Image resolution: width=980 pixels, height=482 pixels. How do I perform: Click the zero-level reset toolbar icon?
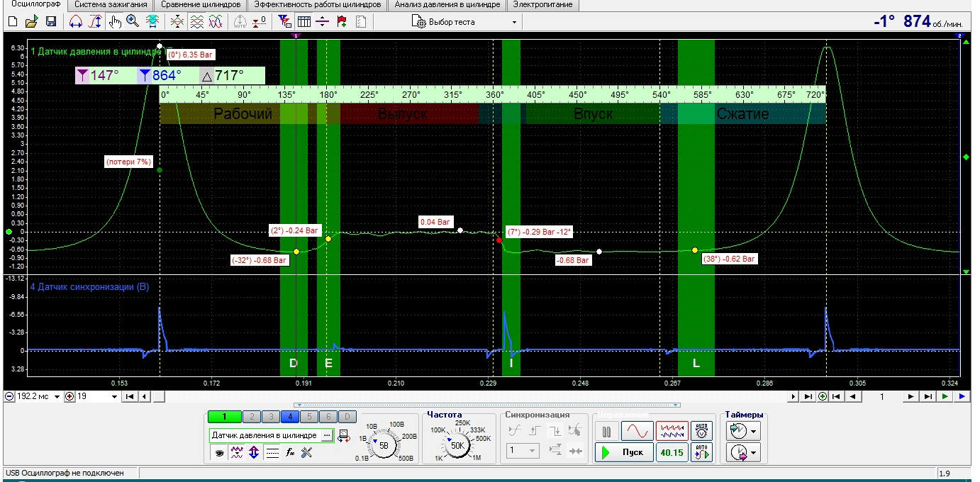pyautogui.click(x=260, y=22)
